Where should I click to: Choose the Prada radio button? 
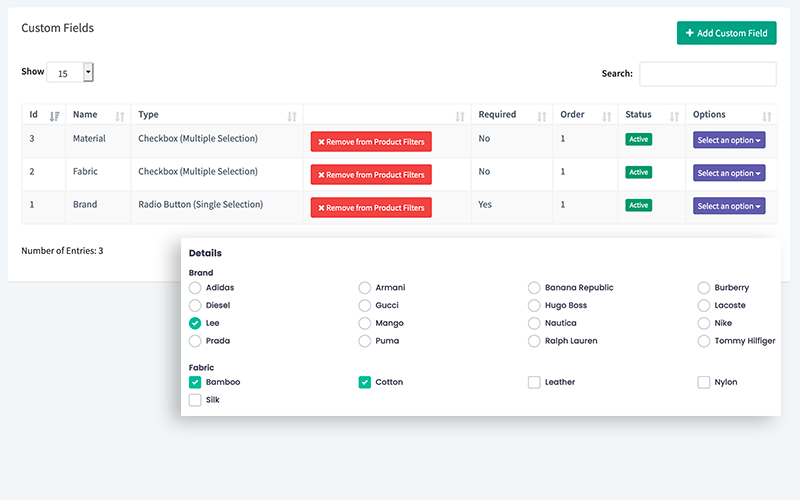(x=195, y=341)
